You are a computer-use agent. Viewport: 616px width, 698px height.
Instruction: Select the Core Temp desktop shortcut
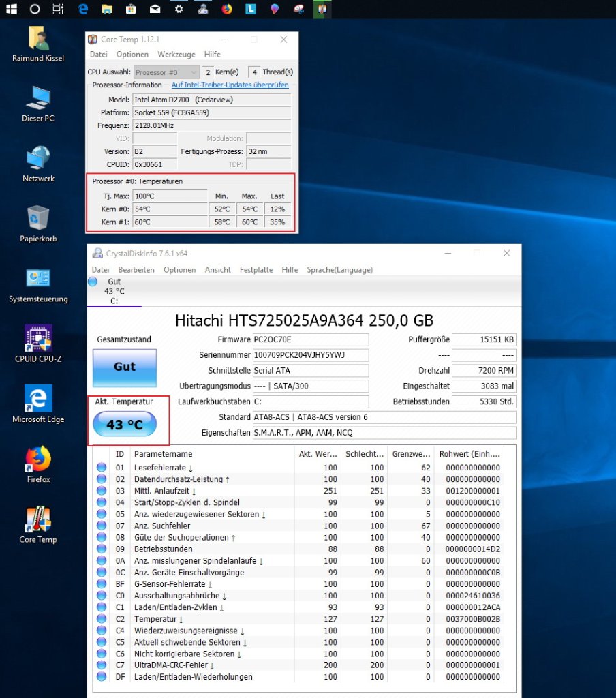pos(38,525)
